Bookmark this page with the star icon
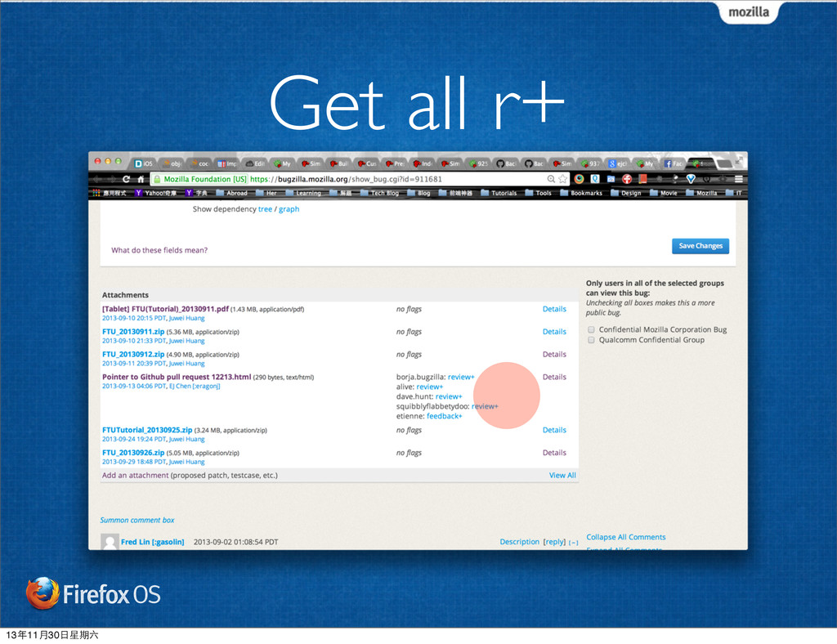Viewport: 837px width, 644px height. tap(562, 179)
